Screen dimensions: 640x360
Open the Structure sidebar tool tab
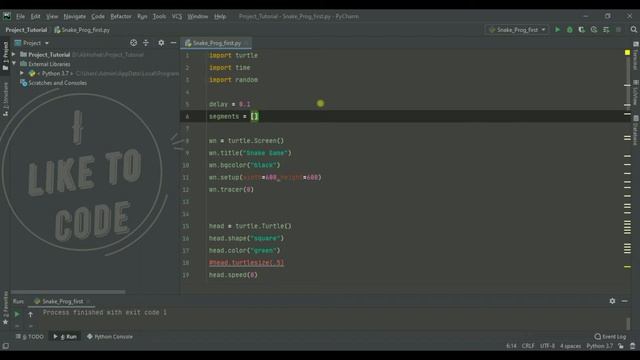coord(5,99)
